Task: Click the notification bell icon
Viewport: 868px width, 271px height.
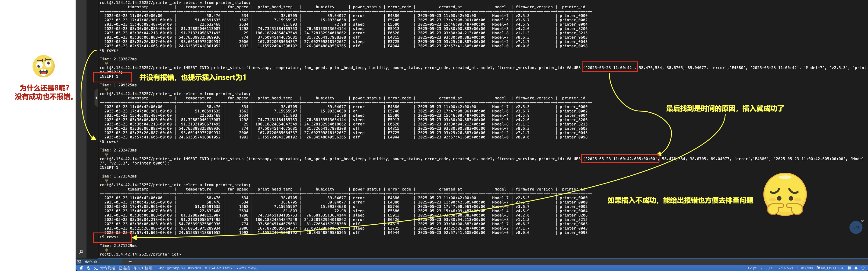Action: pyautogui.click(x=856, y=268)
